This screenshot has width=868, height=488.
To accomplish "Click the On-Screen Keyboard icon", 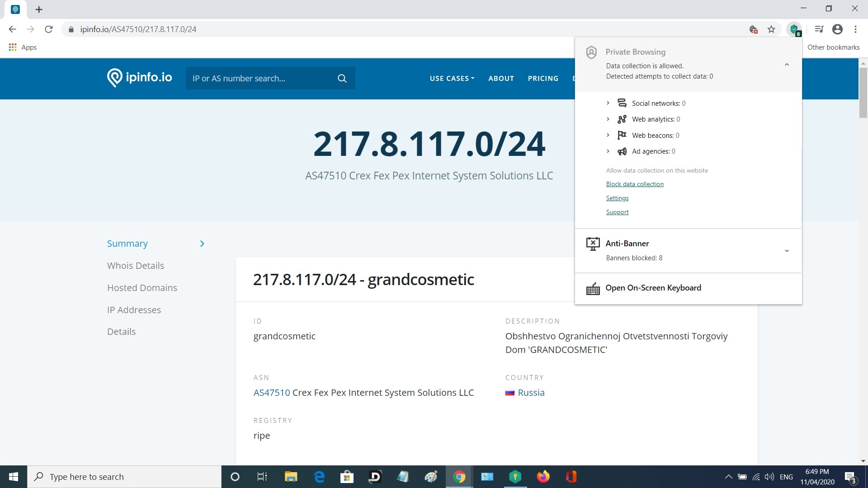I will coord(593,288).
